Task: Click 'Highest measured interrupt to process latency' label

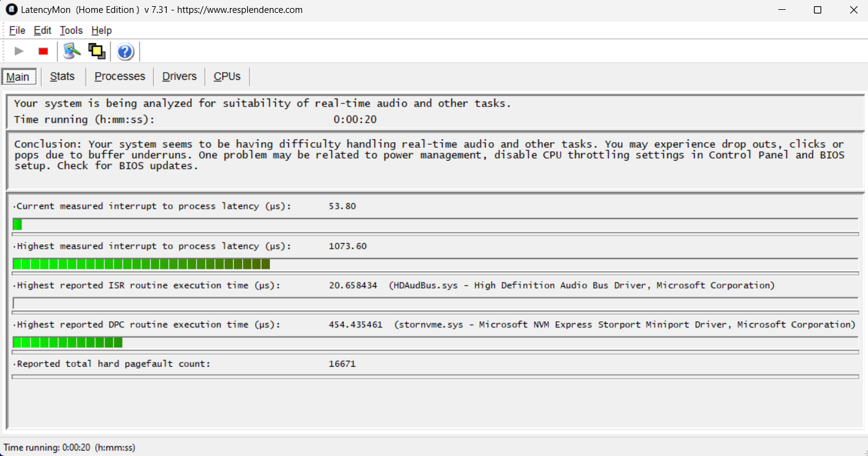Action: (154, 246)
